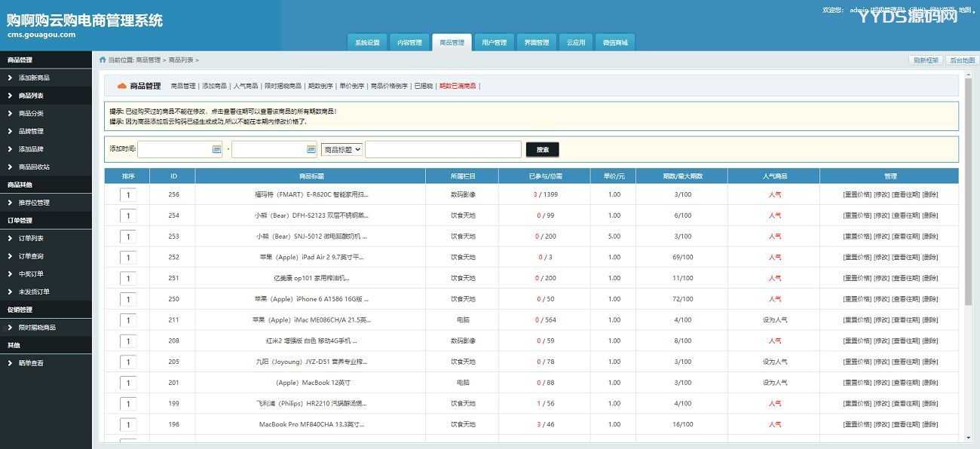This screenshot has width=980, height=449.
Task: Switch to the 用户管理 top tab
Action: [494, 43]
